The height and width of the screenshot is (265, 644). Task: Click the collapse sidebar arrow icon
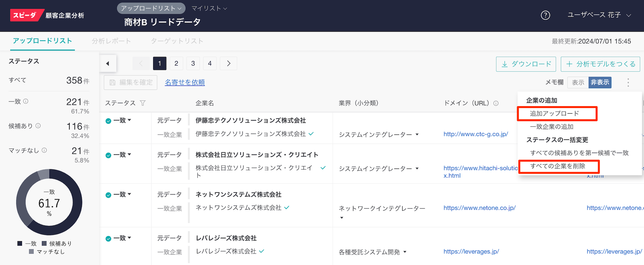(x=108, y=63)
